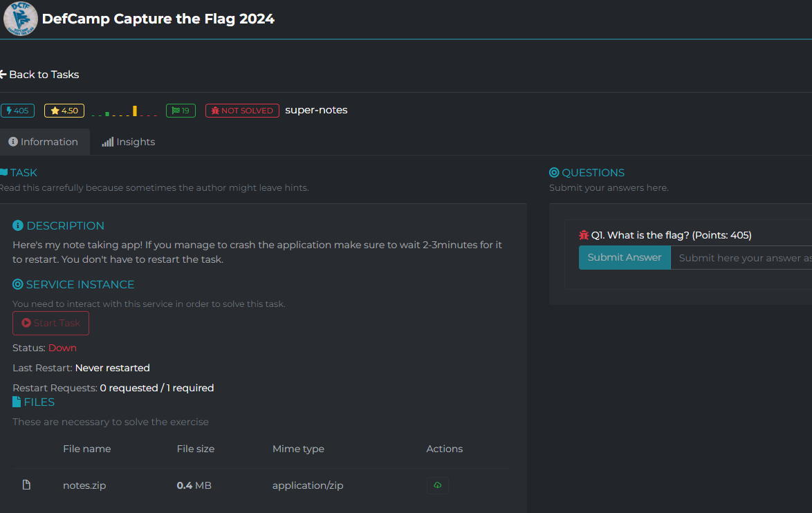Click the bug icon beside Q1 question
Image resolution: width=812 pixels, height=513 pixels.
pyautogui.click(x=584, y=235)
